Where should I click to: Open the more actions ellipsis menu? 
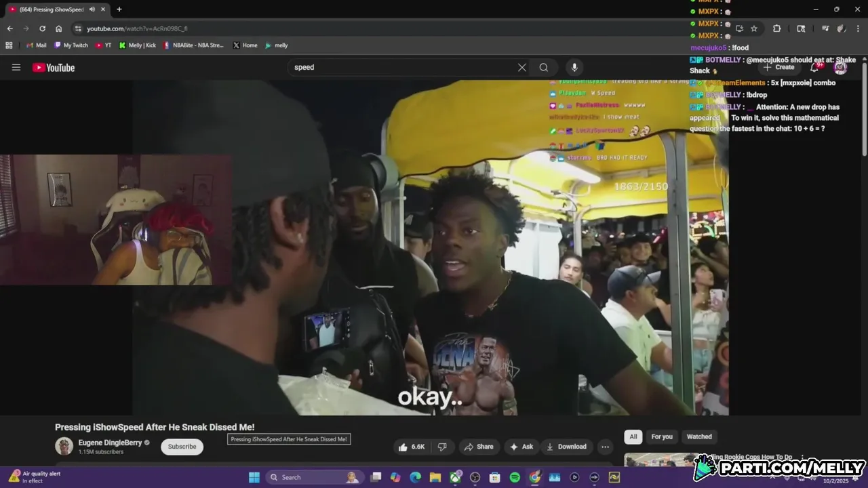click(x=605, y=447)
